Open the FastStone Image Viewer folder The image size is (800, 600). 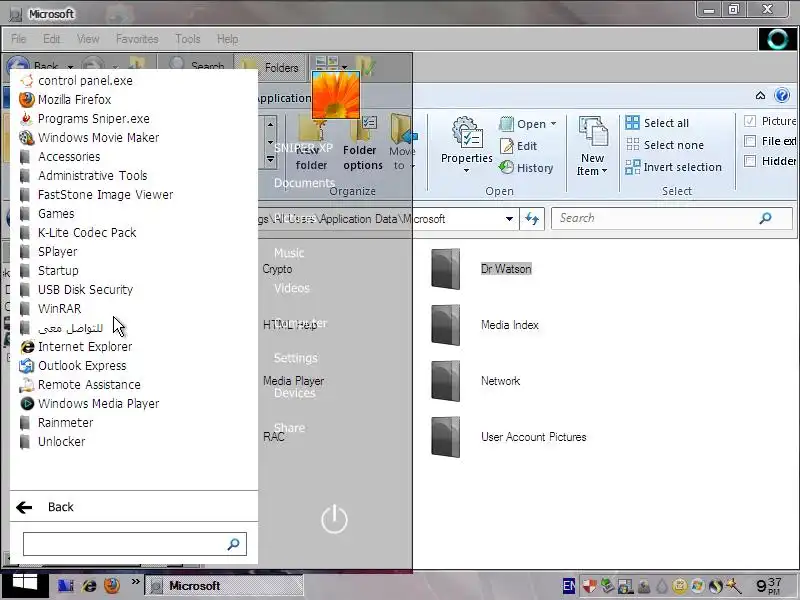[x=97, y=194]
